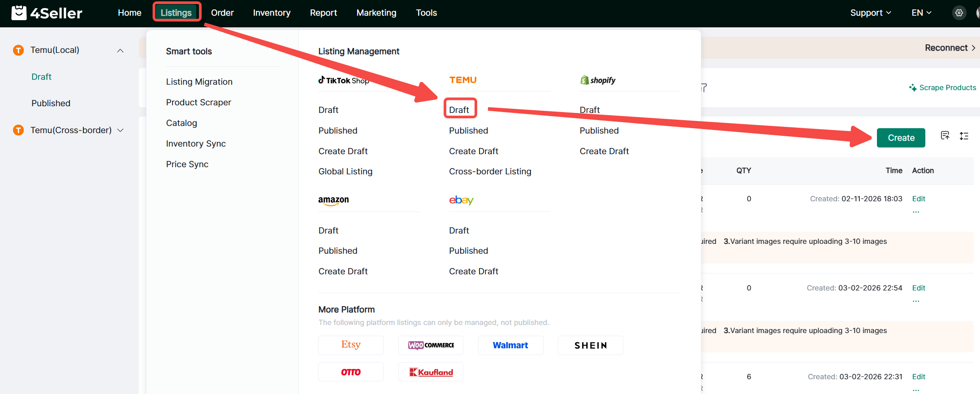Select Draft under the TEMU heading
This screenshot has height=394, width=980.
coord(459,109)
